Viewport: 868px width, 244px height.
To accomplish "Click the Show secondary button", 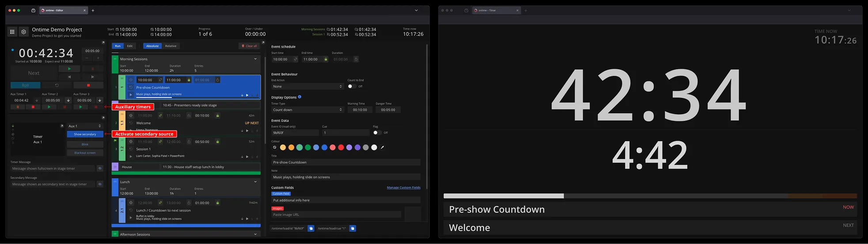I will (85, 134).
